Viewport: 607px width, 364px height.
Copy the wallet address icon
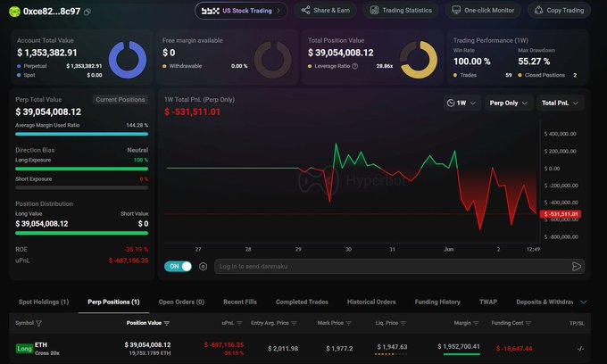tap(87, 12)
